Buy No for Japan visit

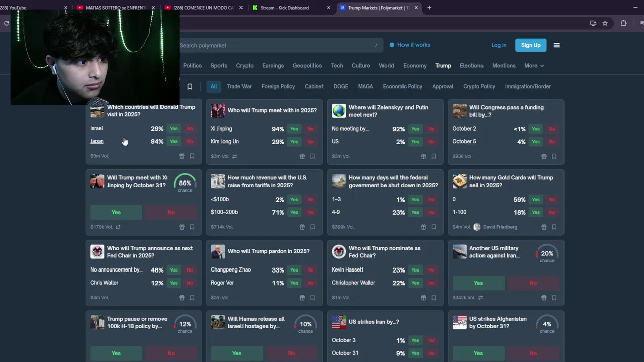point(190,142)
